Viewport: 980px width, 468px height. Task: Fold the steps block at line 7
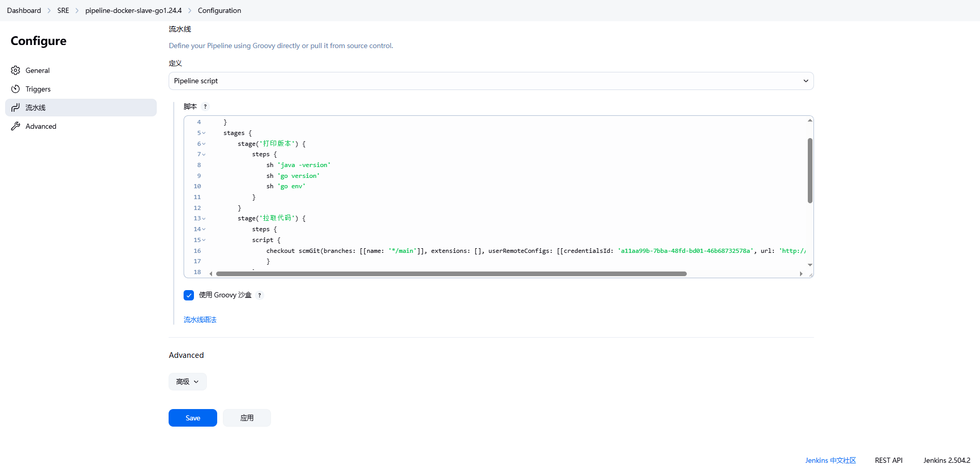click(204, 155)
